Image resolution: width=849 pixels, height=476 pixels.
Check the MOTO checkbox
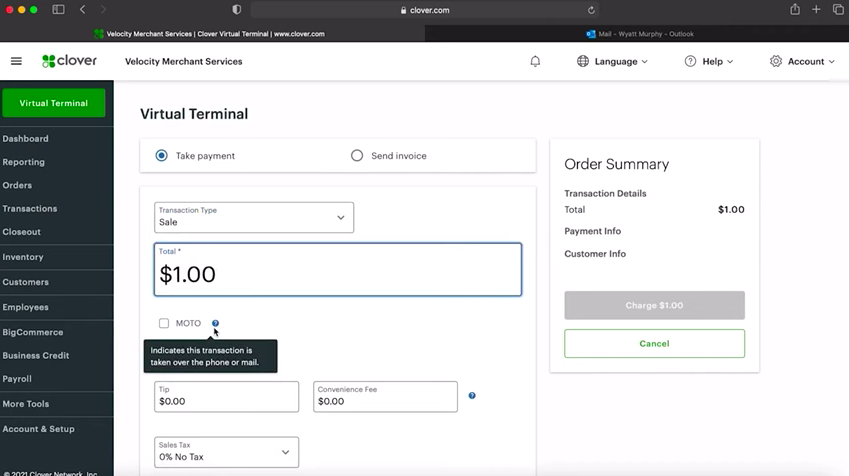click(x=164, y=323)
